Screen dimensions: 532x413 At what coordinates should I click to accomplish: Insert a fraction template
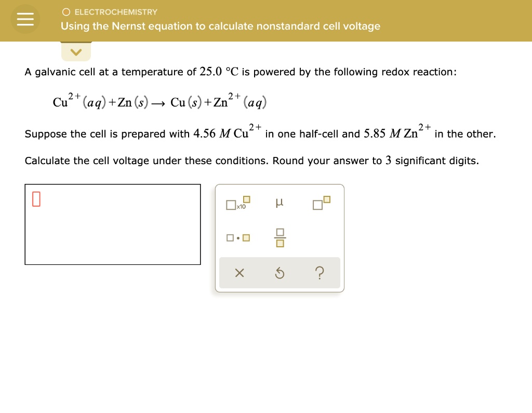pyautogui.click(x=280, y=237)
